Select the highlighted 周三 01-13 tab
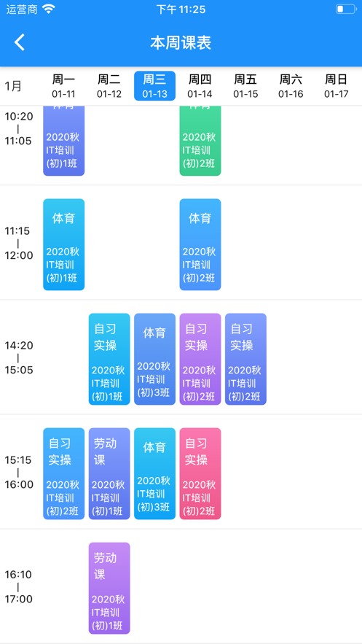The height and width of the screenshot is (644, 362). [154, 86]
